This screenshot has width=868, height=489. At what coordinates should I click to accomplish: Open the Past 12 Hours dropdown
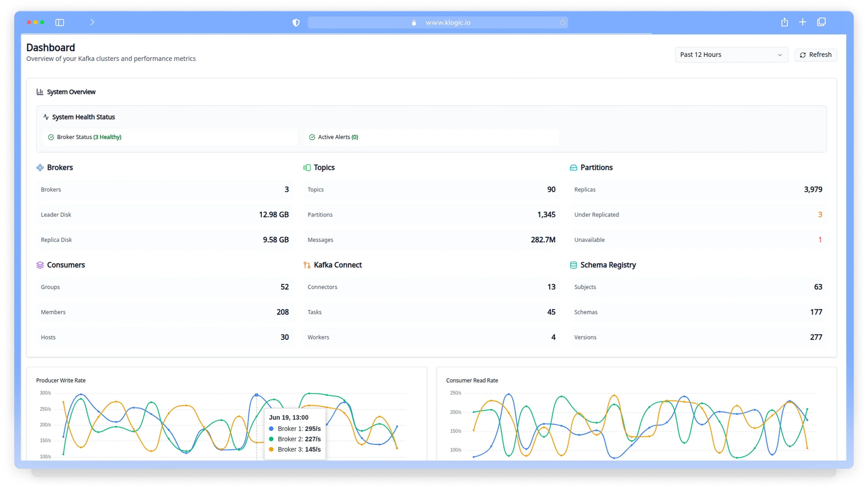731,55
